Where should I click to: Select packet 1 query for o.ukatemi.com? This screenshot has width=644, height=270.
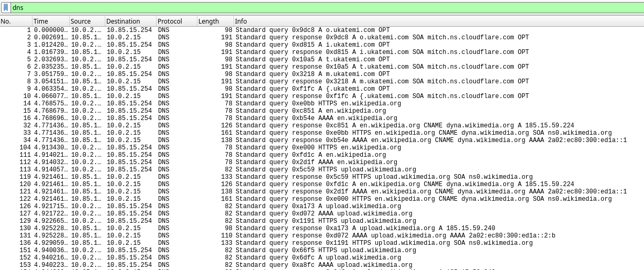(322, 30)
